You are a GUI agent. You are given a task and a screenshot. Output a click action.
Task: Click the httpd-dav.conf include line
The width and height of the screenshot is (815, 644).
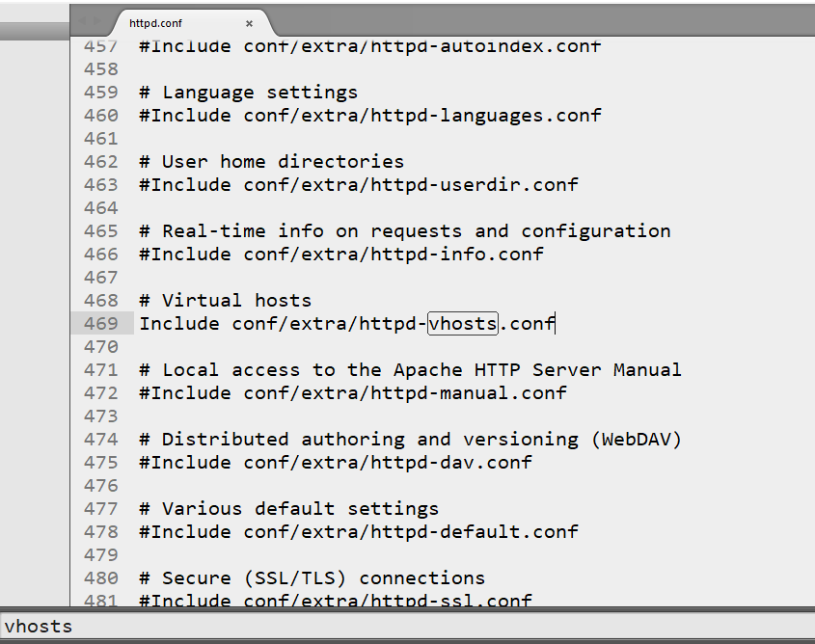point(336,463)
